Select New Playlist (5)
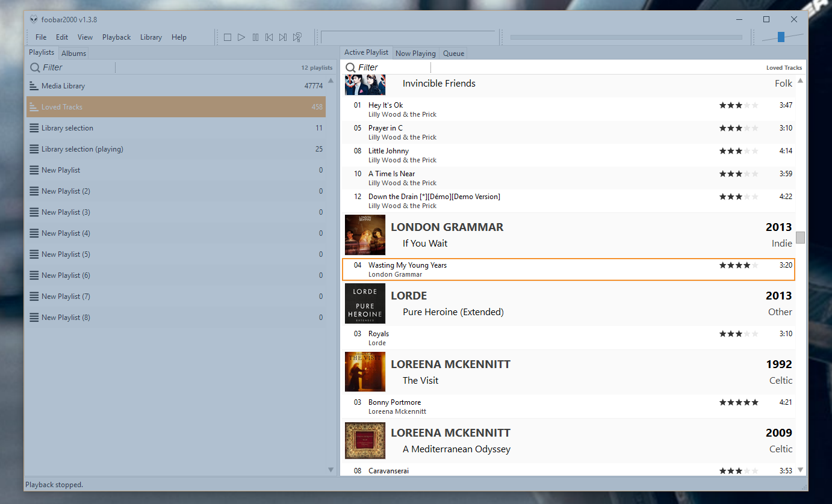This screenshot has height=504, width=832. (x=176, y=254)
